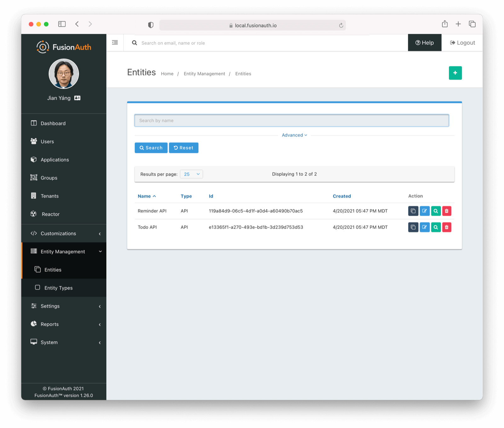Open Reactor in the sidebar
The image size is (504, 428).
(64, 214)
